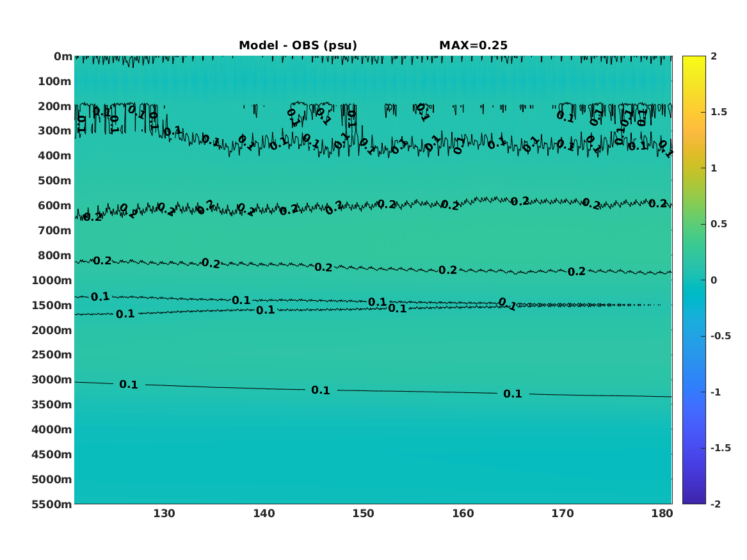Click the colorbar label '1'
The image size is (747, 560).
(714, 168)
